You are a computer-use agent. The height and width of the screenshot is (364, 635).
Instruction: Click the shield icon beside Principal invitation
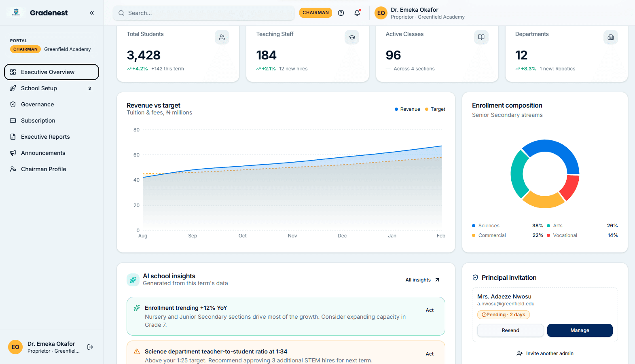475,277
